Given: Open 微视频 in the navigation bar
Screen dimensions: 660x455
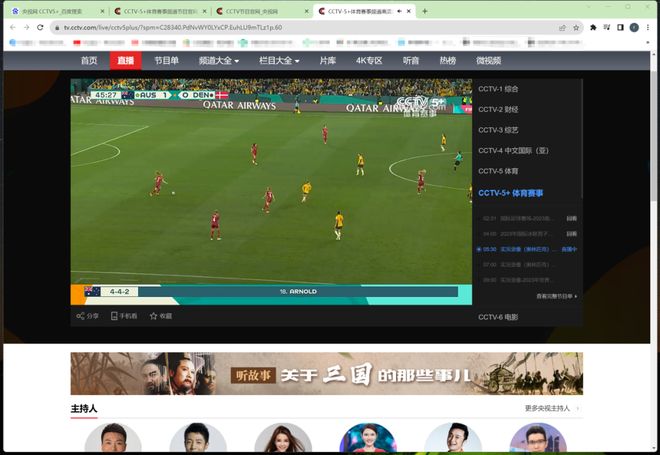Looking at the screenshot, I should pos(488,61).
